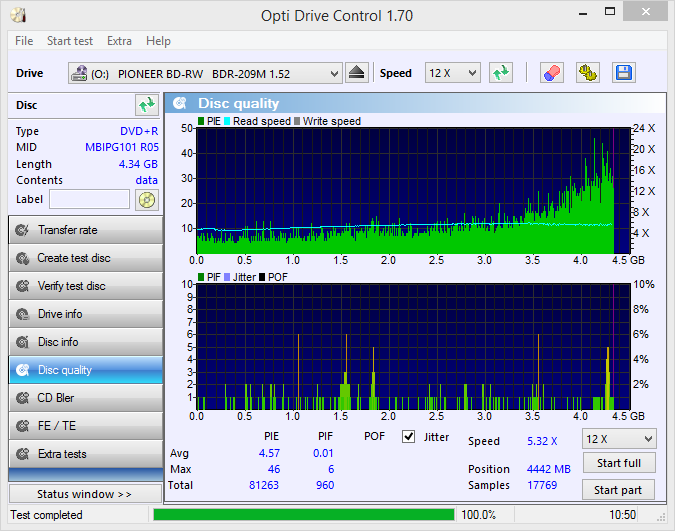Viewport: 675px width, 531px height.
Task: Click the Start full button
Action: (619, 463)
